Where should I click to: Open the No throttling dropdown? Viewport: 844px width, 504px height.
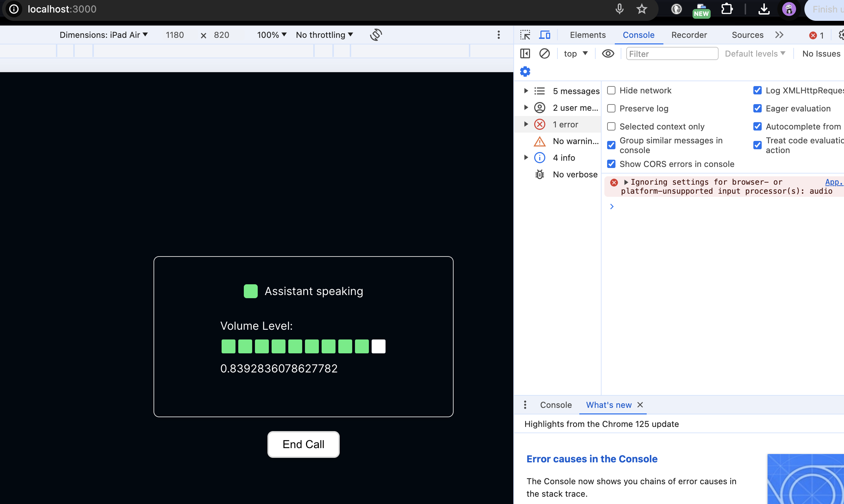click(x=324, y=35)
